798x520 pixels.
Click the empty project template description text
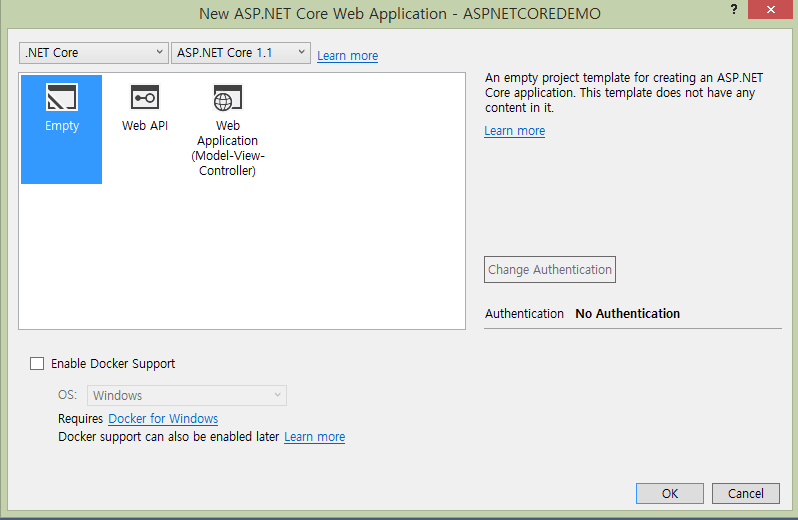624,93
